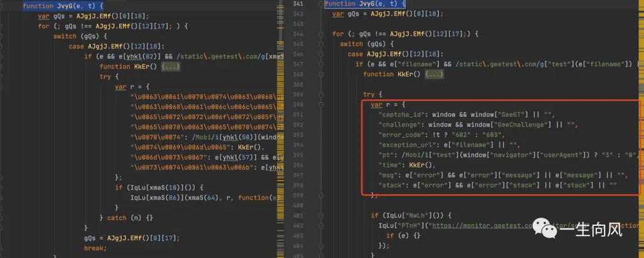644x258 pixels.
Task: Click line number 389 beside try
Action: tap(297, 94)
